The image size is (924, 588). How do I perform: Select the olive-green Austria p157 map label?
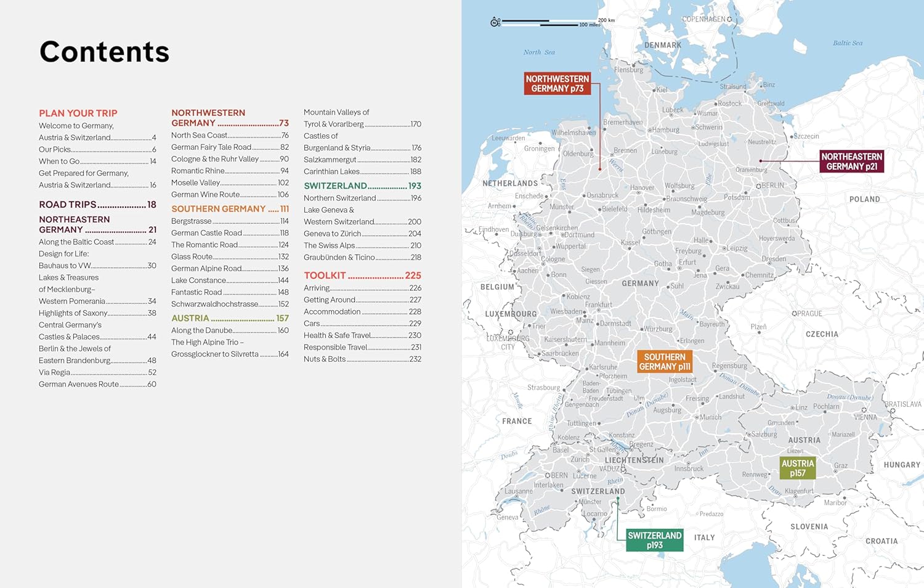point(797,468)
